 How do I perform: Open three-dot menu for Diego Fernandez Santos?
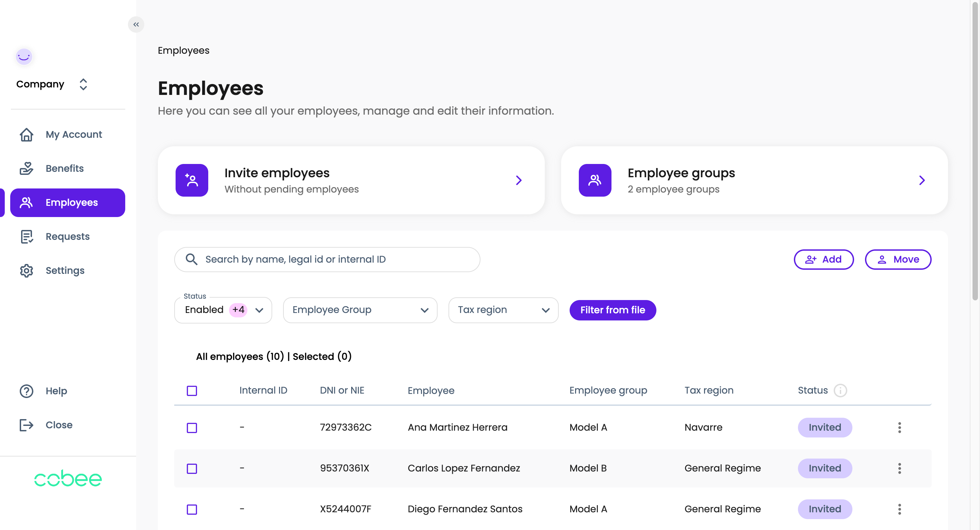pyautogui.click(x=899, y=509)
